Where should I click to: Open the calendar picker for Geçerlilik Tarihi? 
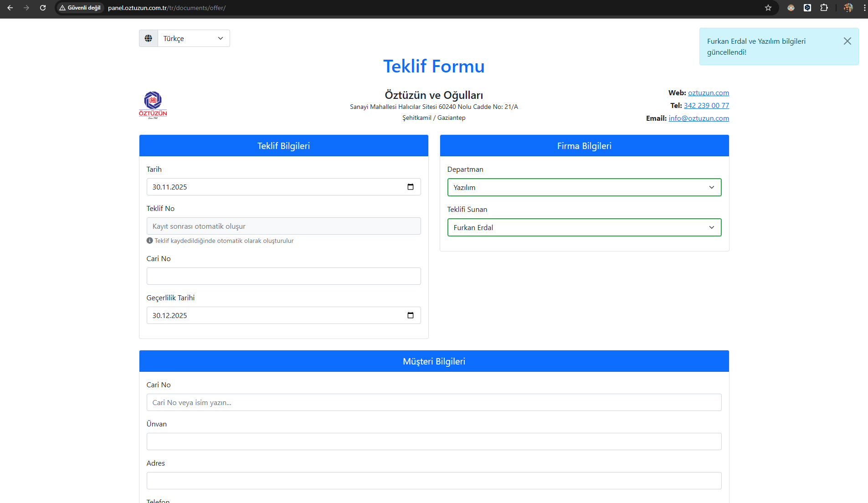(411, 315)
